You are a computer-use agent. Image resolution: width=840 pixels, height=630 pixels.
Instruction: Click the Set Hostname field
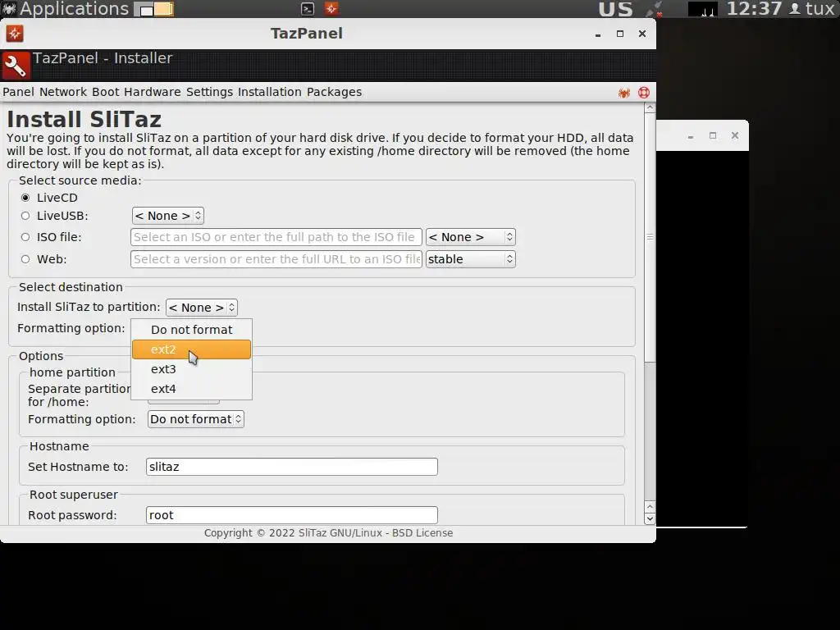291,467
